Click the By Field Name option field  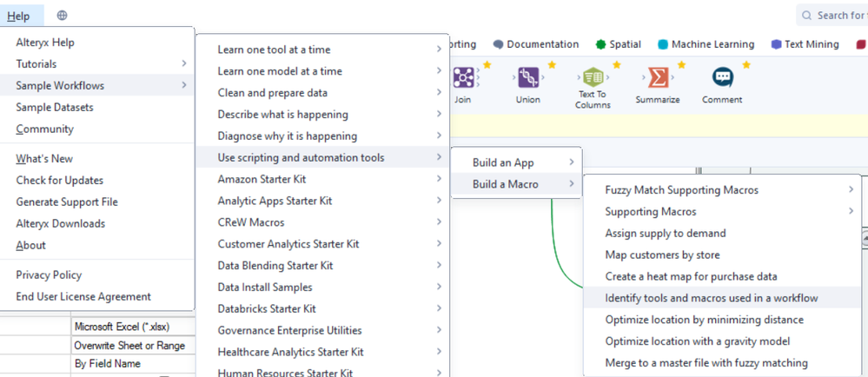point(133,364)
